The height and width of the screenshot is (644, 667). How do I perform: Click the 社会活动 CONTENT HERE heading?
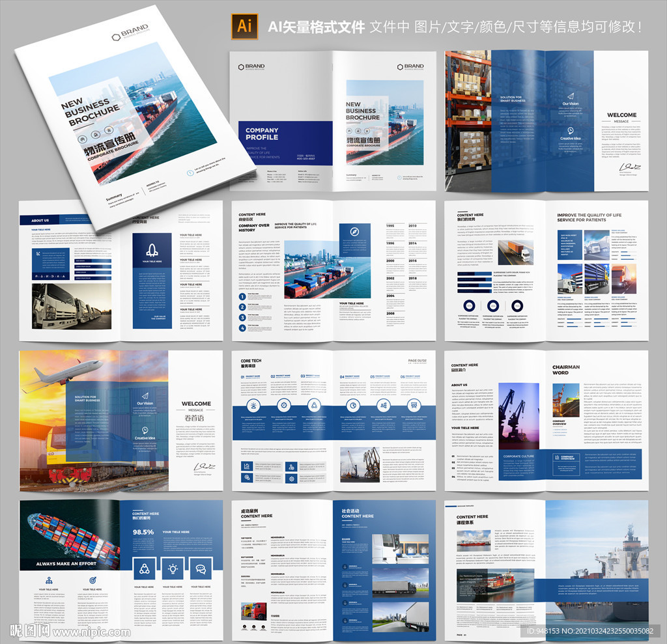click(x=358, y=513)
